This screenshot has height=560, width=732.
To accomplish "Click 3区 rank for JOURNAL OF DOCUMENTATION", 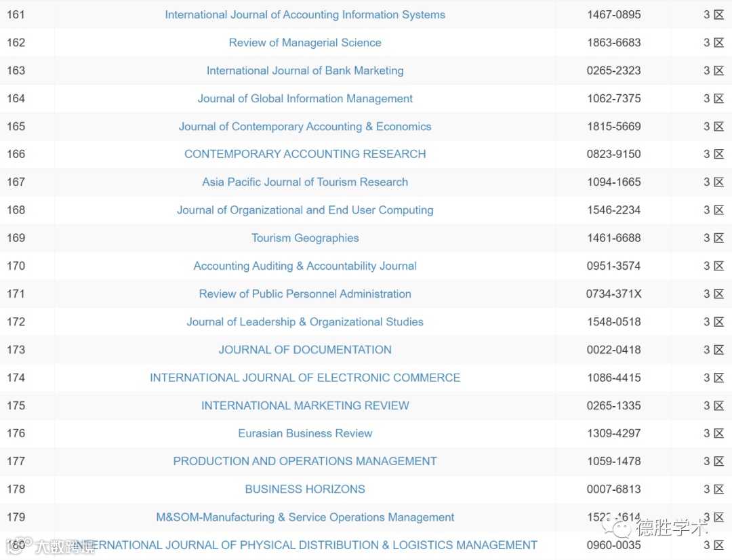I will pos(714,350).
